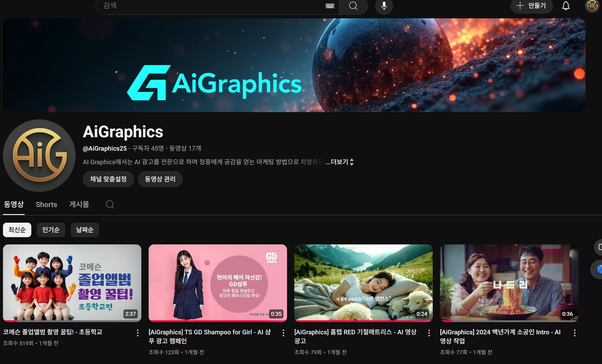This screenshot has width=602, height=364.
Task: Select the 날짜순 sort chip
Action: tap(85, 230)
